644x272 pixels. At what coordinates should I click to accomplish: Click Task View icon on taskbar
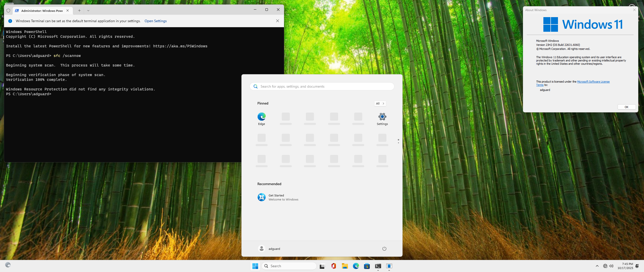[322, 266]
